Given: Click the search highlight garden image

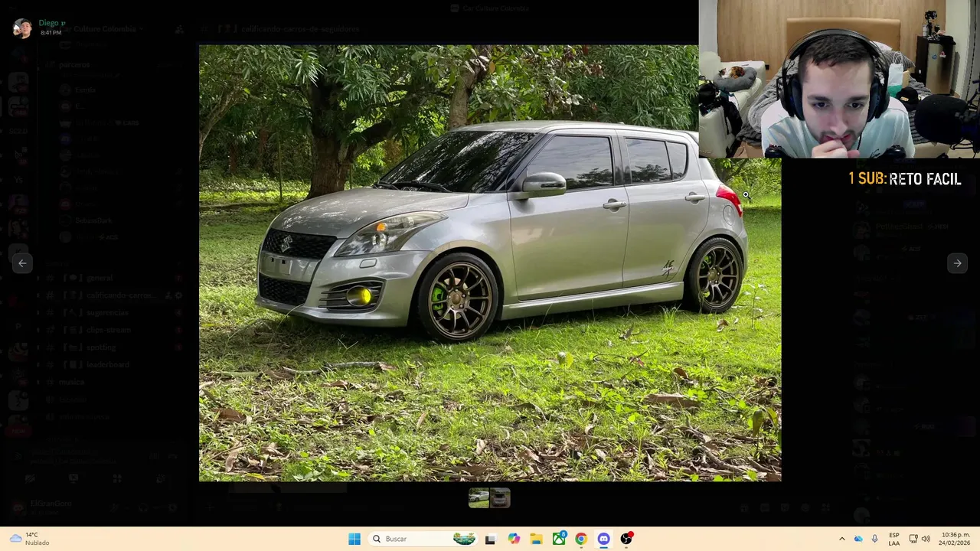Looking at the screenshot, I should (x=464, y=539).
